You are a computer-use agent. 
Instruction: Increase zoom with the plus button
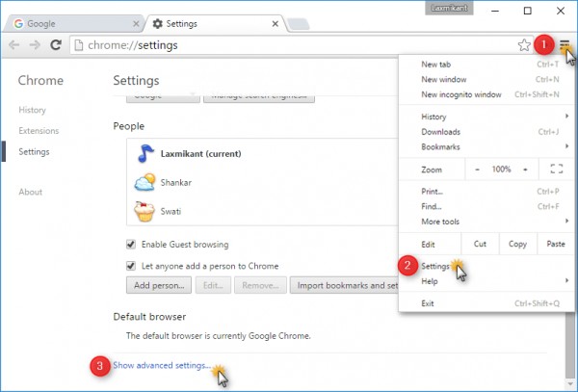pyautogui.click(x=525, y=170)
